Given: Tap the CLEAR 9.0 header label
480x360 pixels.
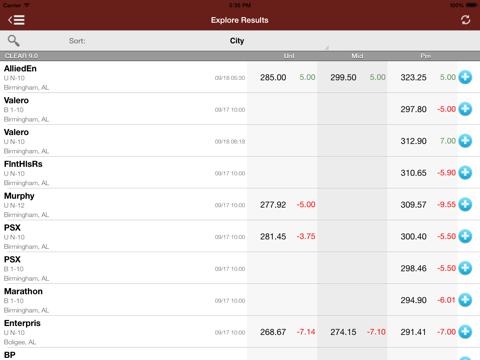Looking at the screenshot, I should [x=21, y=56].
